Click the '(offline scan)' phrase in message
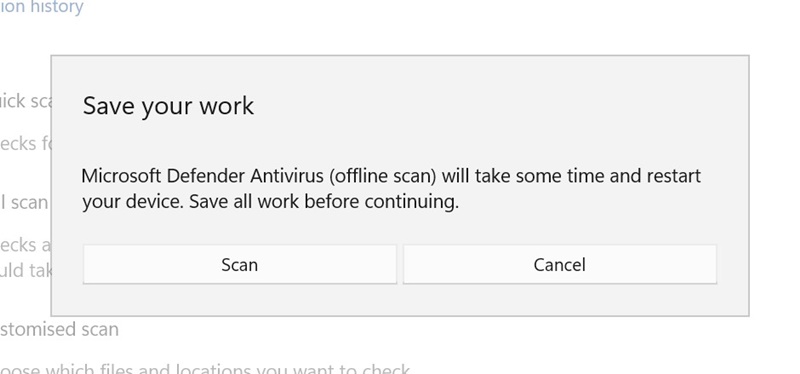Viewport: 800px width, 374px height. [x=383, y=176]
